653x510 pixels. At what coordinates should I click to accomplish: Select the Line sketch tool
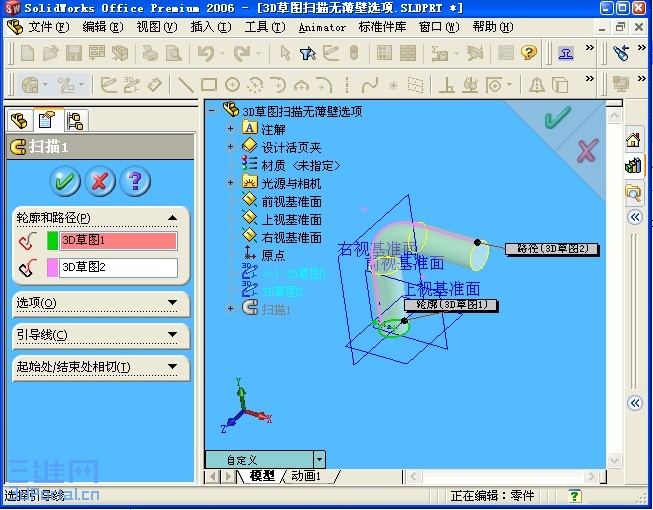186,85
